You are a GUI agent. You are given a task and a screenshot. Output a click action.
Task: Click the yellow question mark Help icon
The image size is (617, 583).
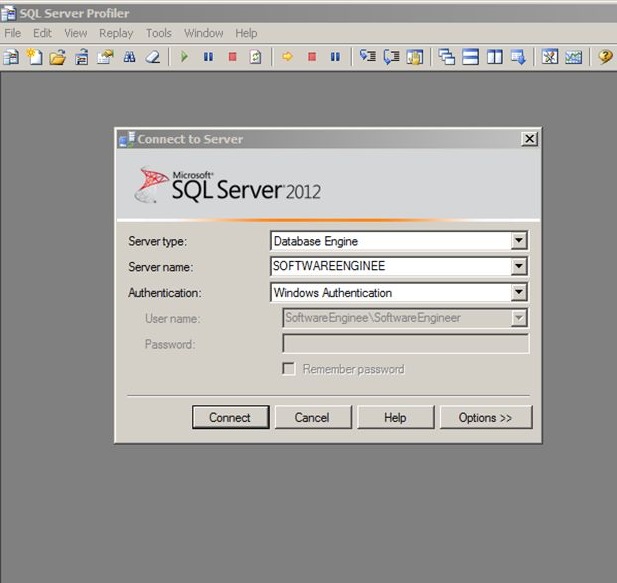tap(605, 57)
